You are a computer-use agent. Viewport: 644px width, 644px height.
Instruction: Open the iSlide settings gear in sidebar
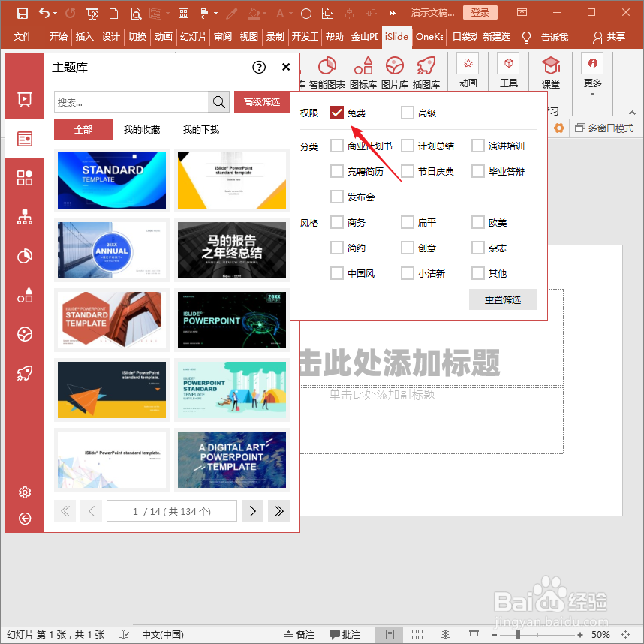pyautogui.click(x=25, y=492)
